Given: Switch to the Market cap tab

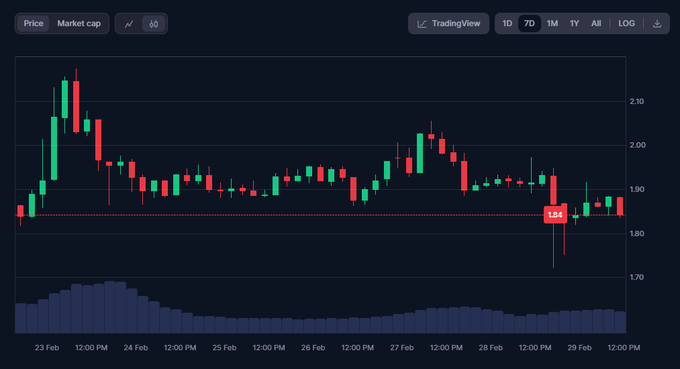Looking at the screenshot, I should 79,23.
